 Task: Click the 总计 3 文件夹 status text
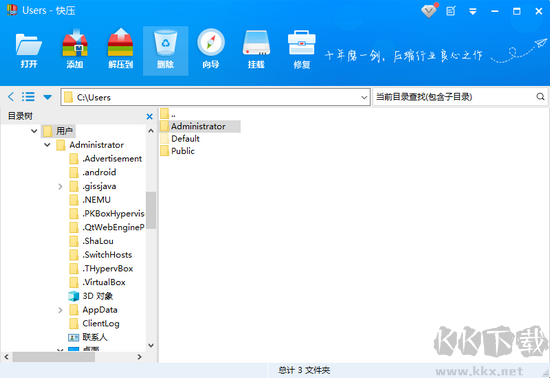[304, 370]
